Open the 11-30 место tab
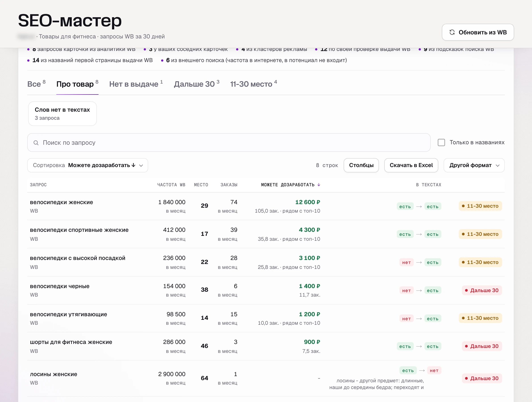 254,84
